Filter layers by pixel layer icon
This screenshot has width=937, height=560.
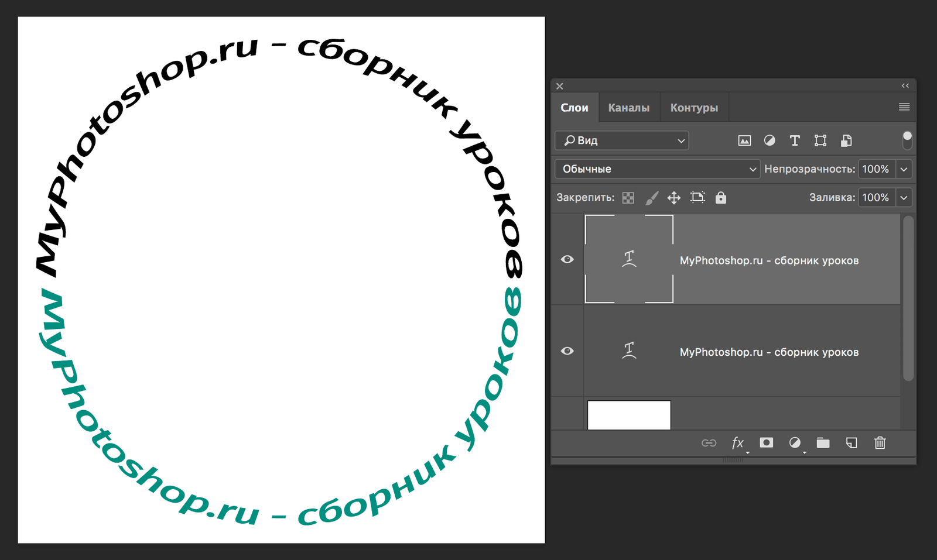coord(744,140)
